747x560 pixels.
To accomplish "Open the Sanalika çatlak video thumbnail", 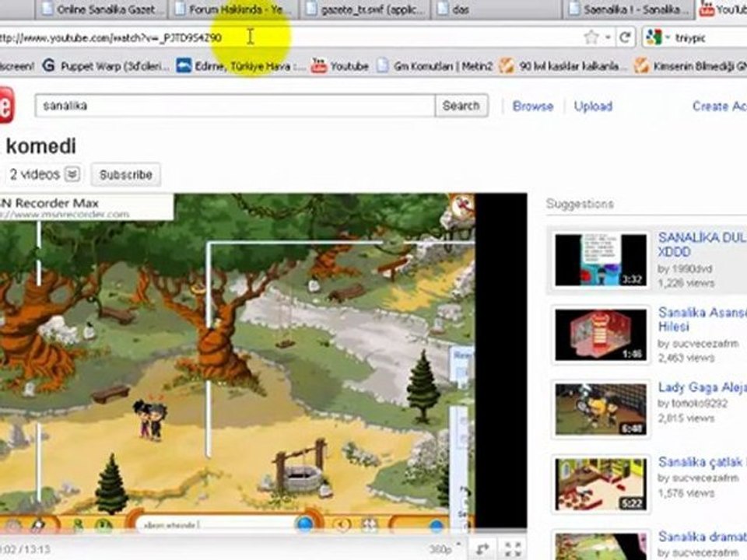I will coord(601,484).
